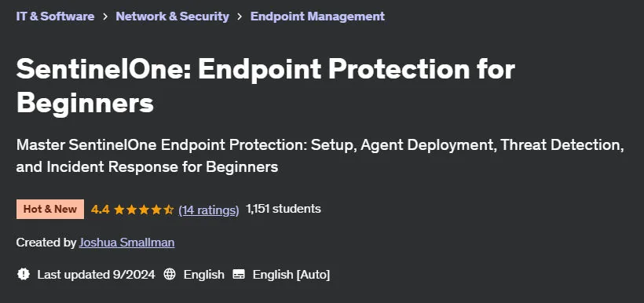The width and height of the screenshot is (644, 303).
Task: Open instructor Joshua Smallman's profile
Action: click(127, 243)
